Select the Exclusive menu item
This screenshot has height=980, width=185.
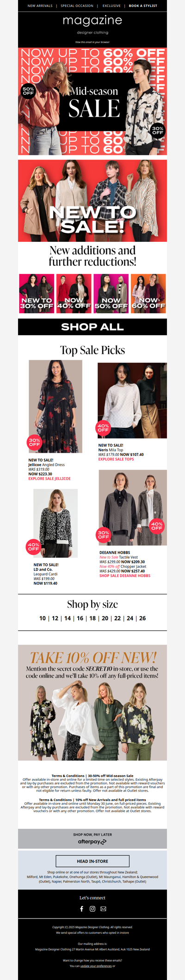pyautogui.click(x=111, y=6)
